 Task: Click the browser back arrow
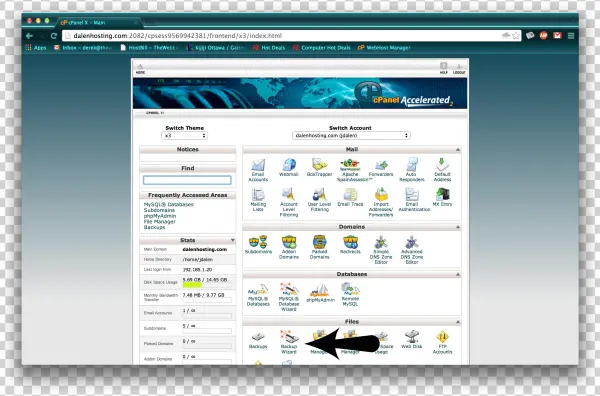pos(30,36)
